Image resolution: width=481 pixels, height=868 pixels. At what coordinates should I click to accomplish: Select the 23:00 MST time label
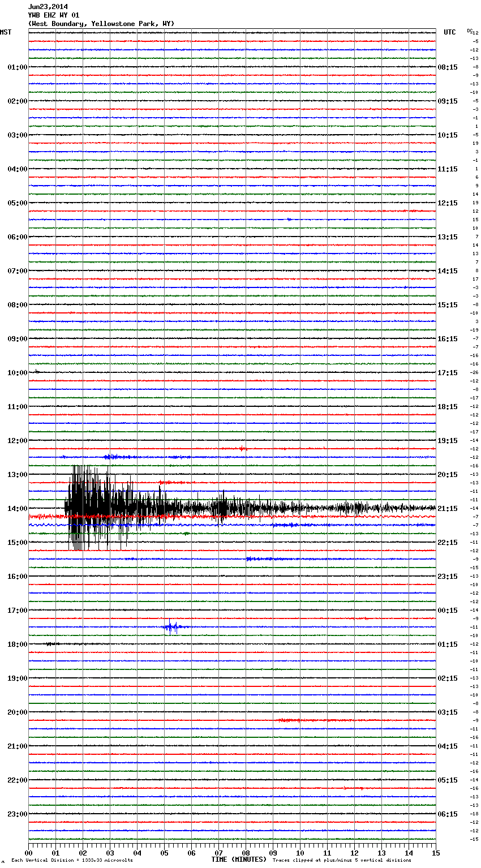click(18, 814)
